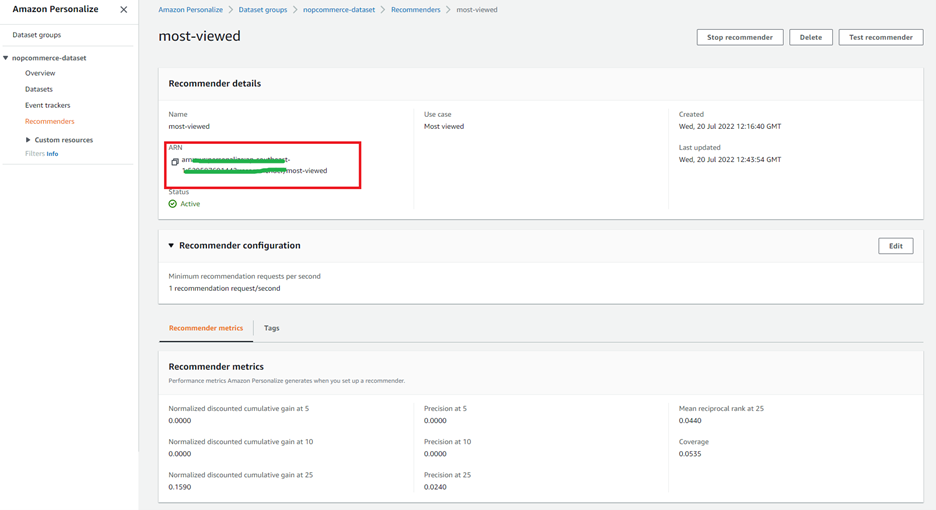The image size is (936, 510).
Task: Click the Recommender details heading
Action: [214, 84]
